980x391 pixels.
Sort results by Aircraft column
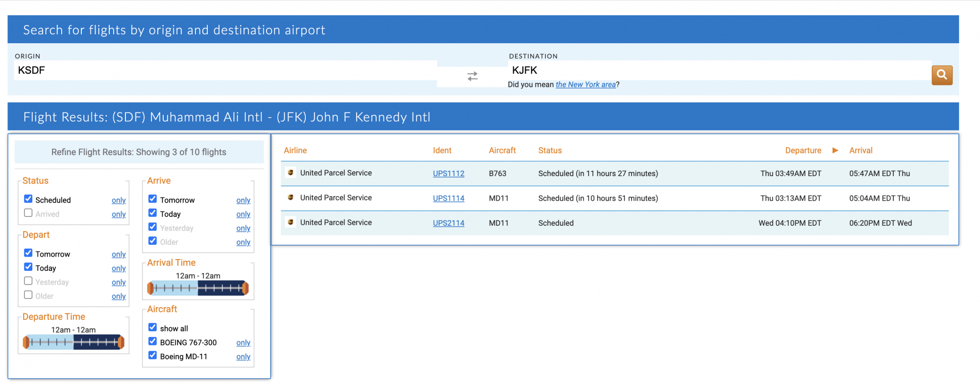click(x=502, y=151)
